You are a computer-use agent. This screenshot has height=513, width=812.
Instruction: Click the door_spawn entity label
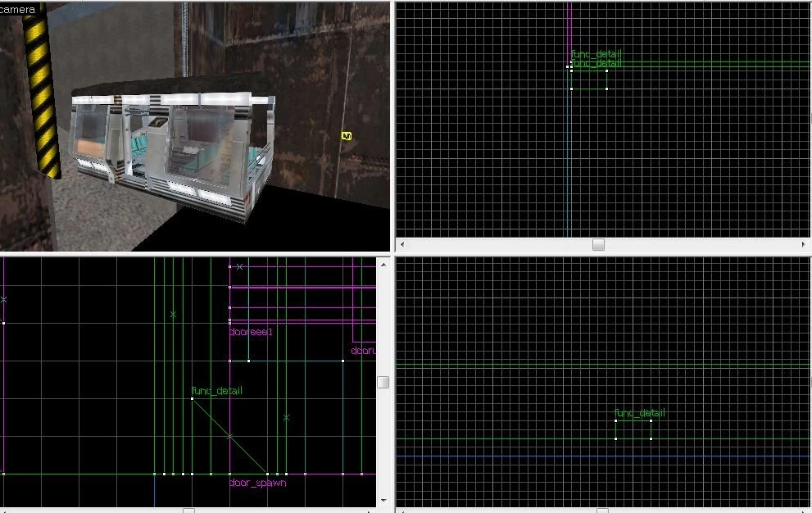(x=257, y=483)
